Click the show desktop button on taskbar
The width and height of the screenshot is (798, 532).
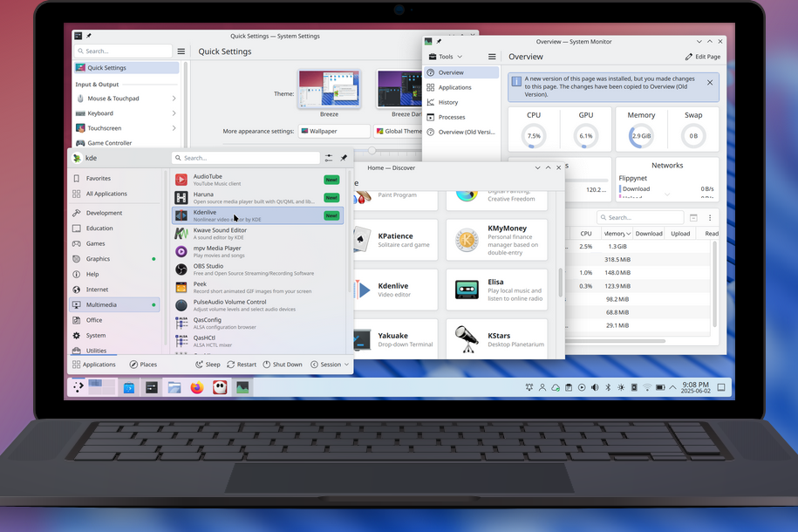click(721, 387)
